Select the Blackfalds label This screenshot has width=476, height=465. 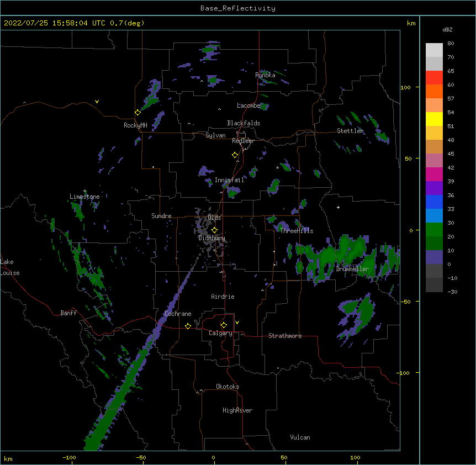point(244,123)
